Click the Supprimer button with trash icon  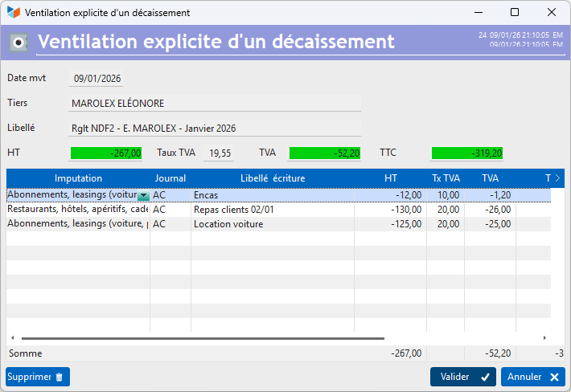(x=38, y=377)
